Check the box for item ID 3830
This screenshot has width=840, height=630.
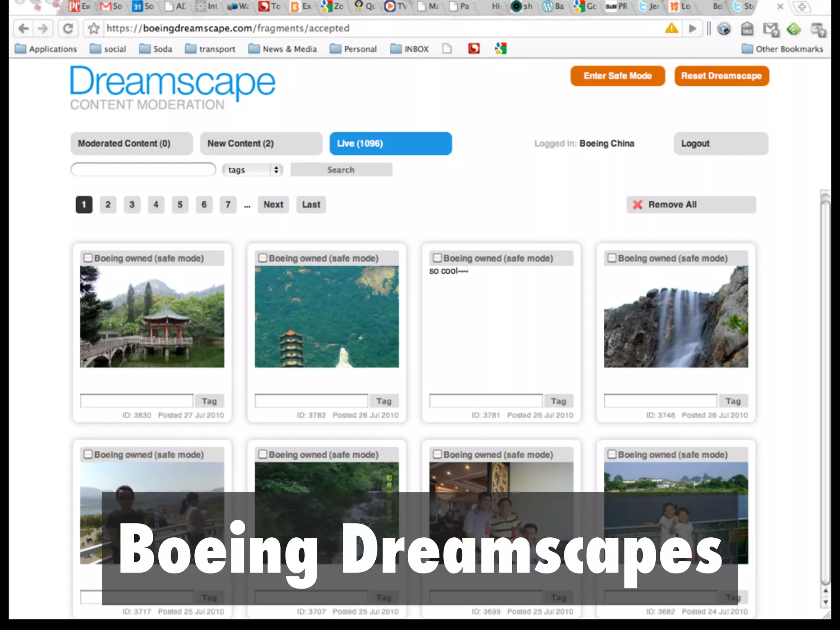tap(88, 258)
